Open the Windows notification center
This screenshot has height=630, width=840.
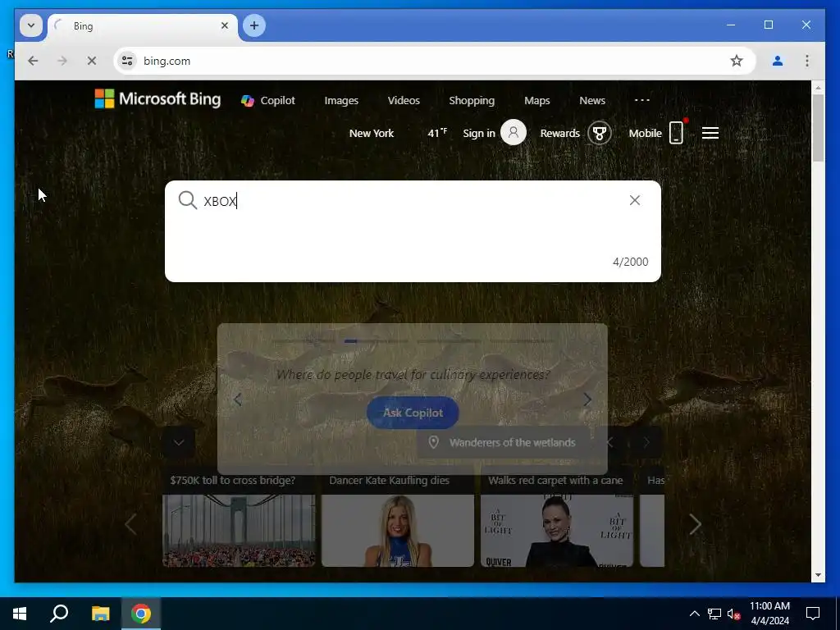(x=813, y=614)
